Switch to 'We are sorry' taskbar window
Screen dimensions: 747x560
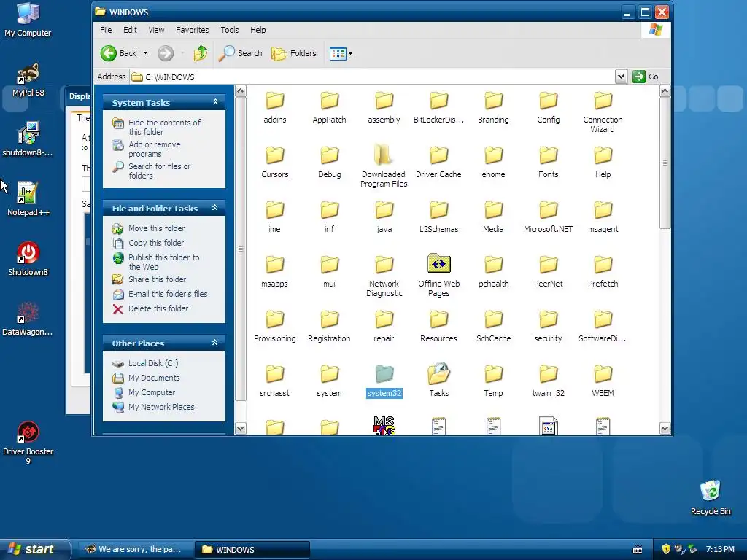135,550
